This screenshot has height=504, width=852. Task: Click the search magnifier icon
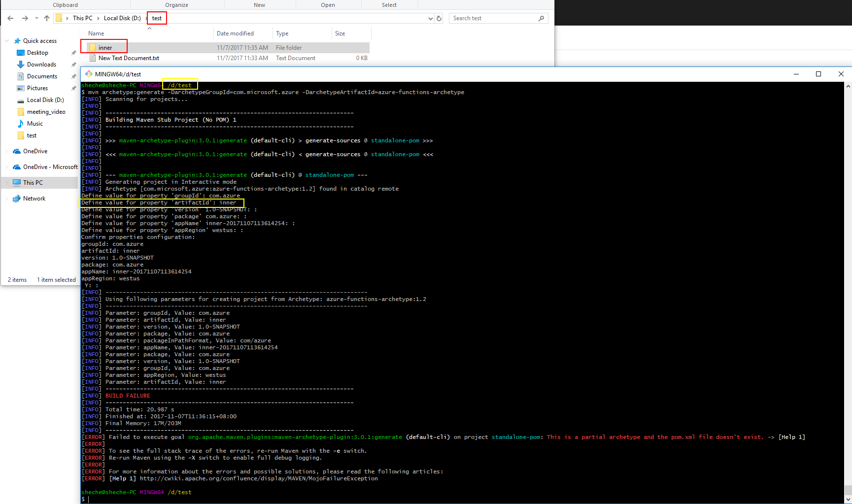click(541, 18)
